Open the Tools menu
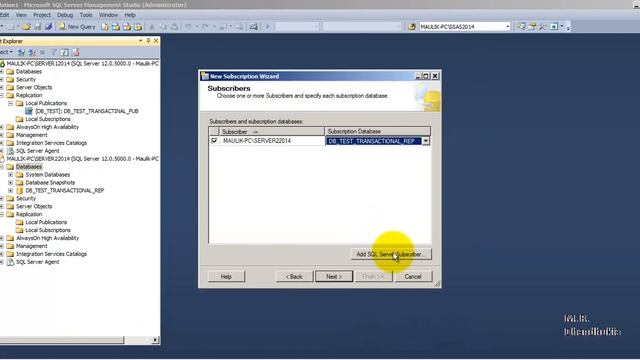This screenshot has height=360, width=640. click(x=86, y=15)
